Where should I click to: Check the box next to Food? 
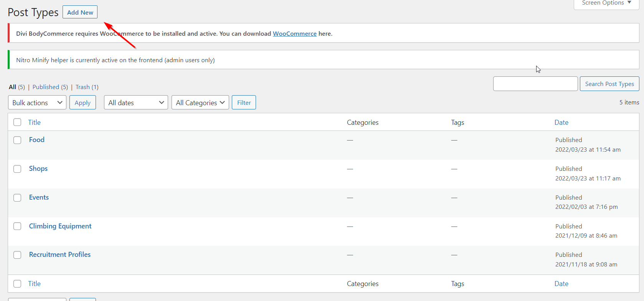click(x=17, y=140)
